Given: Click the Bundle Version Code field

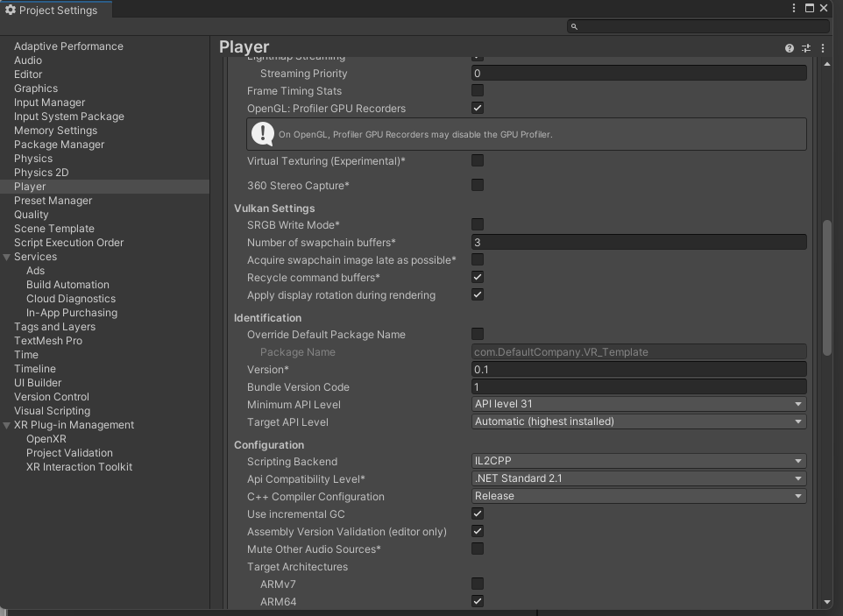Looking at the screenshot, I should [x=639, y=386].
